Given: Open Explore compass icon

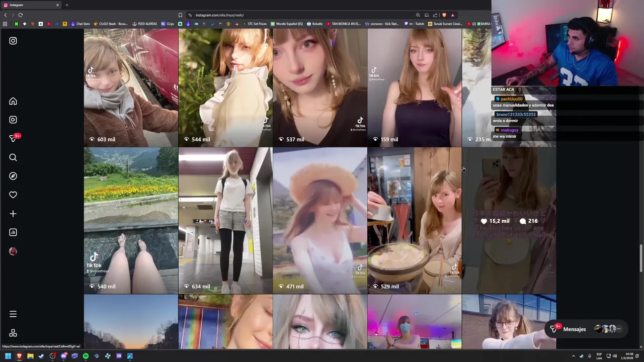Looking at the screenshot, I should click(x=13, y=176).
